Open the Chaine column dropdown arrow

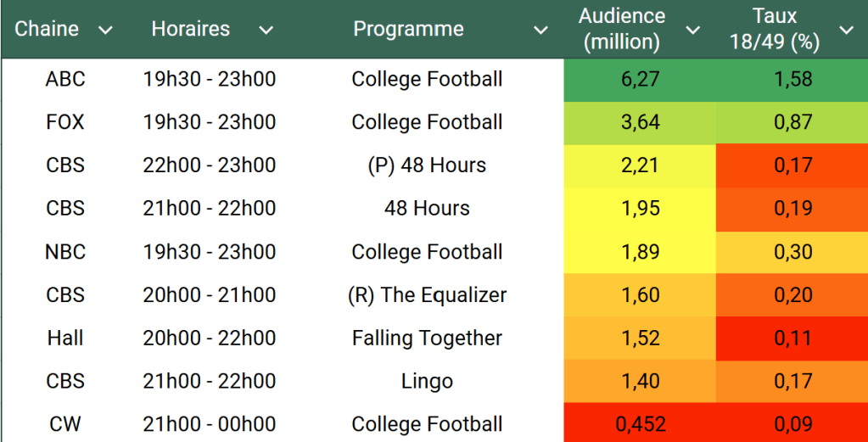click(105, 31)
